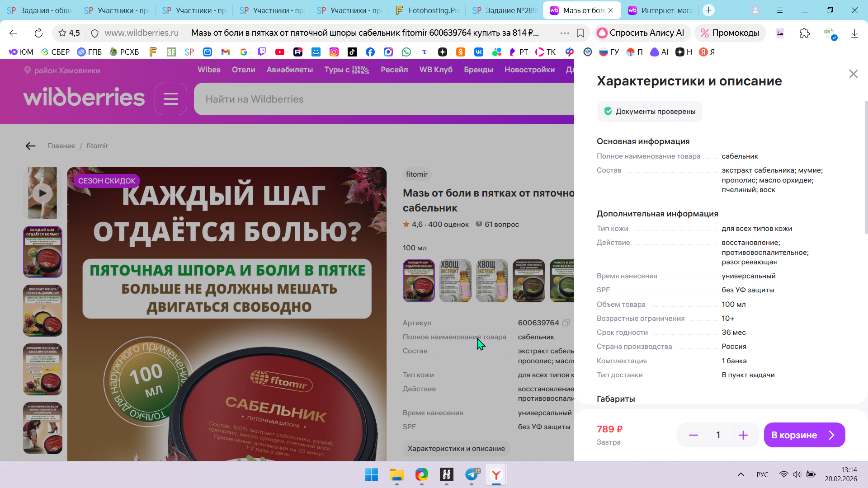
Task: Click the Wibes top menu item
Action: (x=209, y=70)
